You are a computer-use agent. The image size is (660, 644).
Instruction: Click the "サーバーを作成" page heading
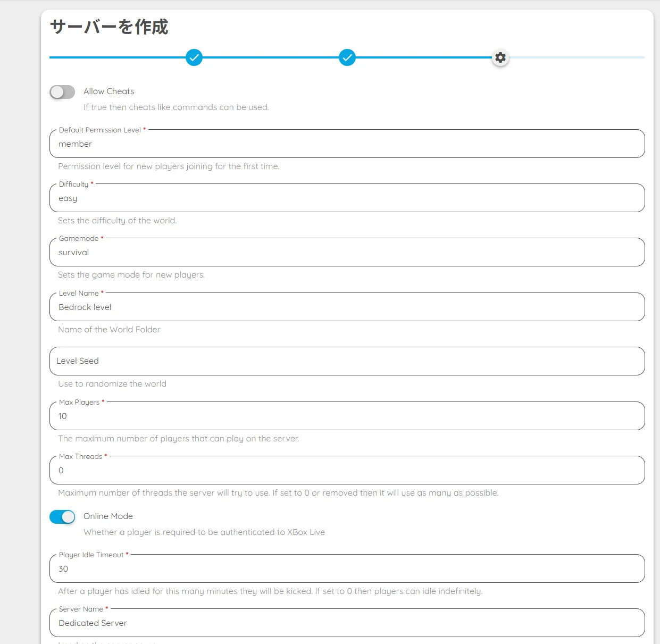click(x=109, y=27)
